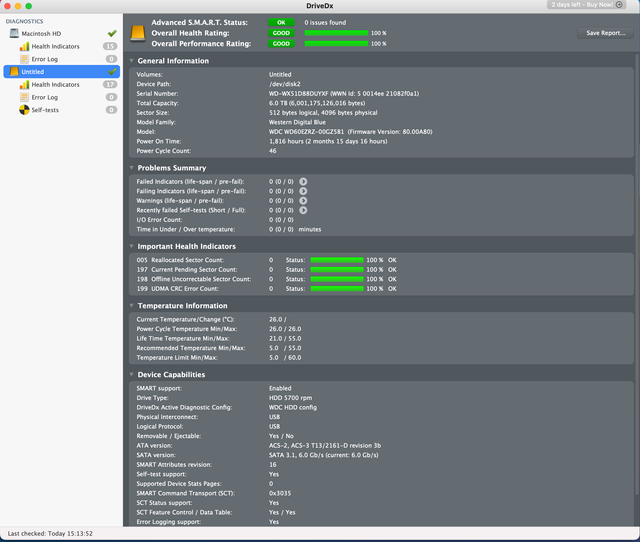640x542 pixels.
Task: Click the GOOD badge of Overall Health Rating
Action: point(281,33)
